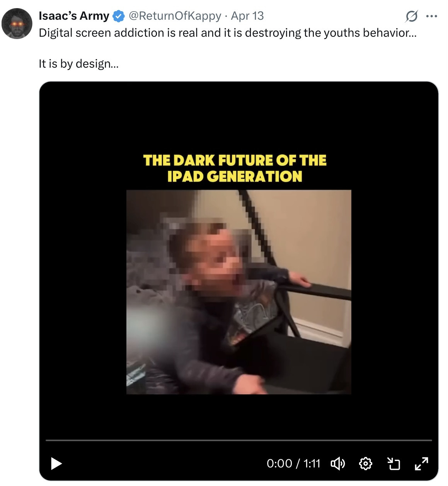Click the 'It is by design...' line
This screenshot has height=486, width=448.
pos(79,64)
